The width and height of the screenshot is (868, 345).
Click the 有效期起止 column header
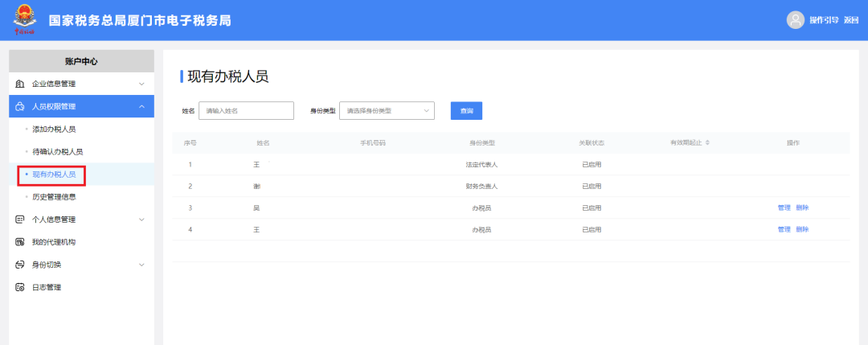(x=686, y=143)
